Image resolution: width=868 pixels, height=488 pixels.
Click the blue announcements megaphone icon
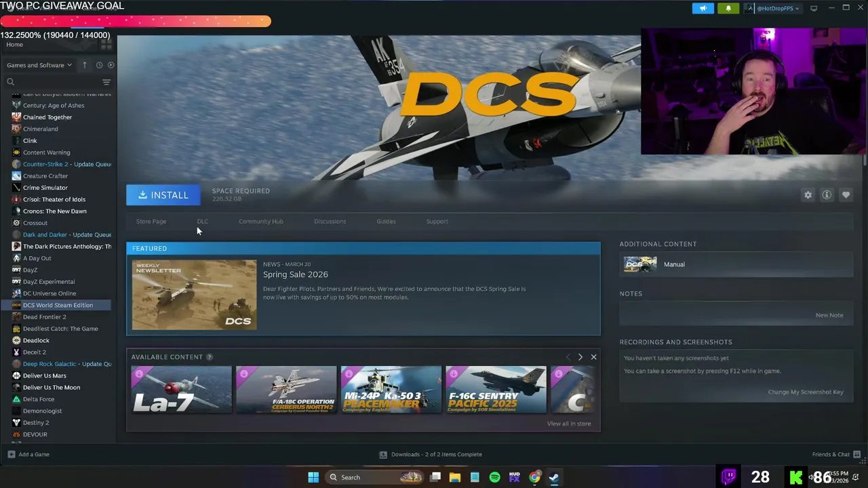point(703,8)
